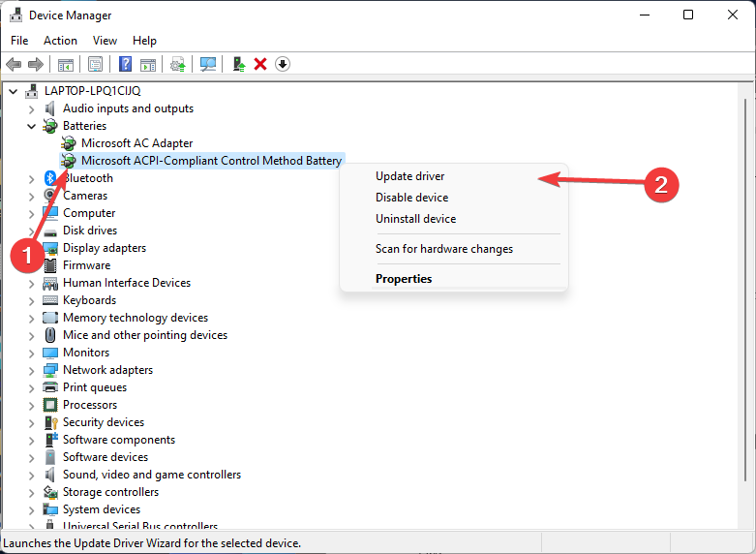
Task: Show/Hide the action pane toolbar icon
Action: tap(148, 64)
